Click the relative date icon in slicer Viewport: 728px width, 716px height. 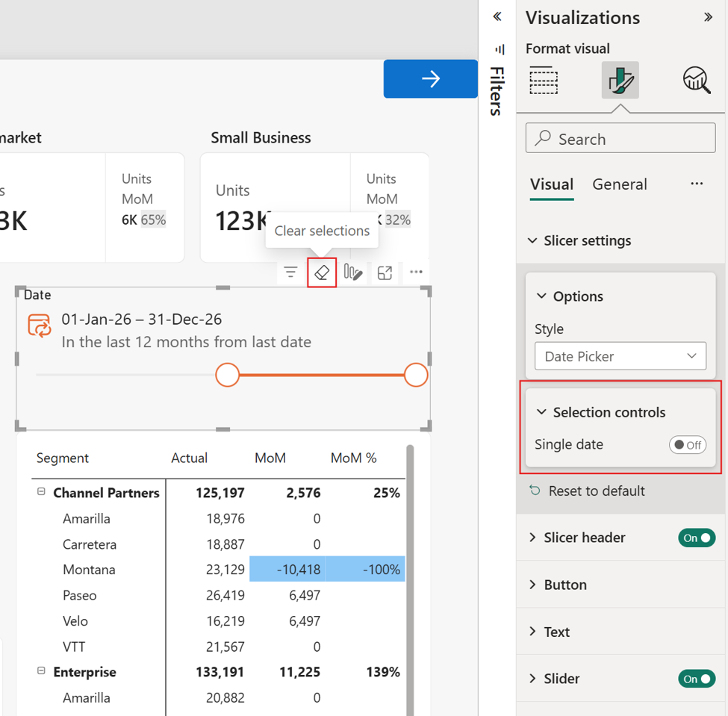[40, 326]
